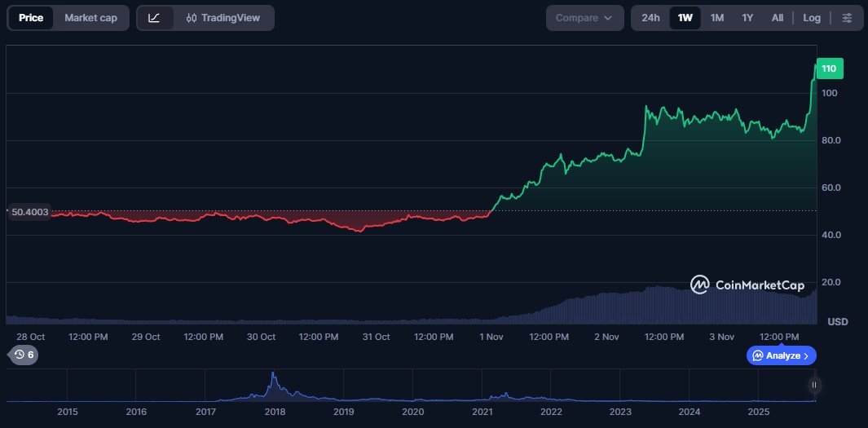Click the 50.4003 baseline price label

point(29,212)
